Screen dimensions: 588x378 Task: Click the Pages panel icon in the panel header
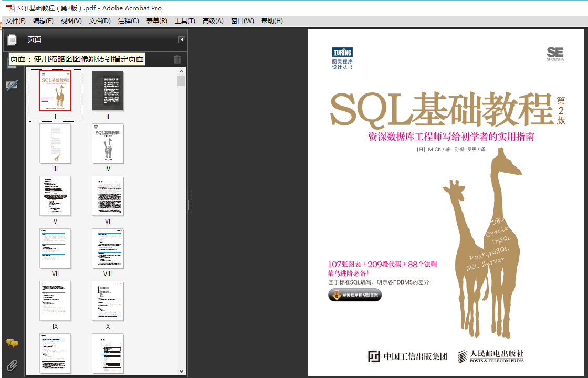pos(13,39)
